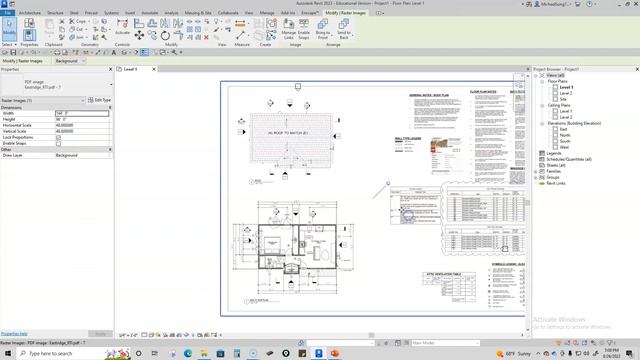Collapse the Other properties group
The image size is (640, 360).
coord(110,150)
